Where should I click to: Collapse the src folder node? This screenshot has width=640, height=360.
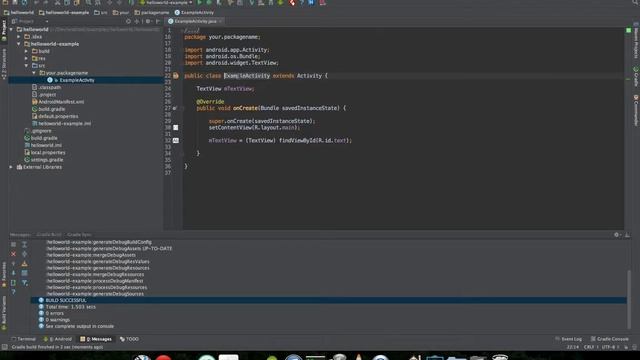[27, 65]
